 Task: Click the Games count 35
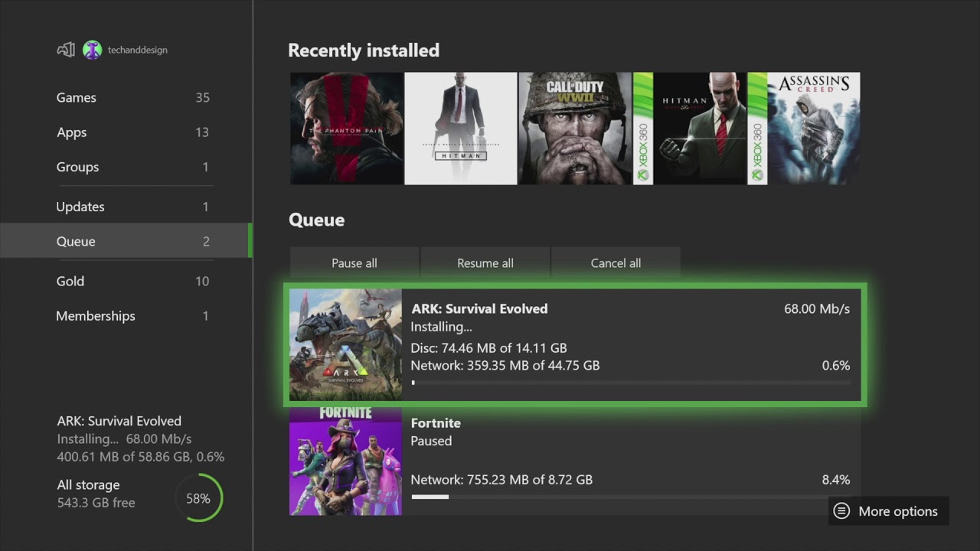pos(202,97)
